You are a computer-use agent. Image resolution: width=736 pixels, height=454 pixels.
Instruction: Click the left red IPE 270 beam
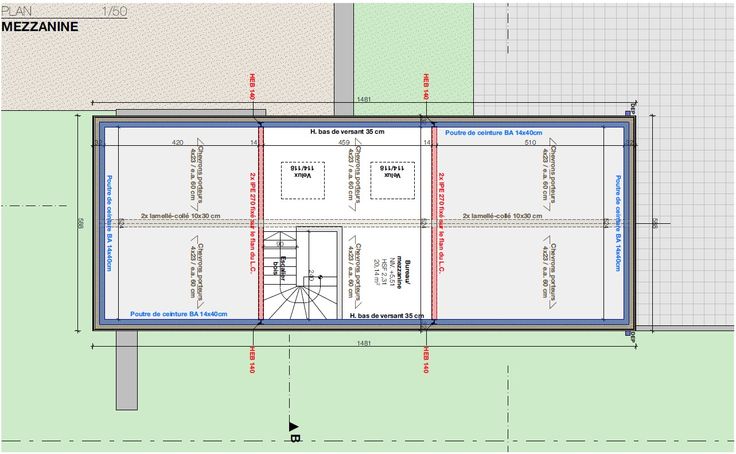pyautogui.click(x=260, y=220)
